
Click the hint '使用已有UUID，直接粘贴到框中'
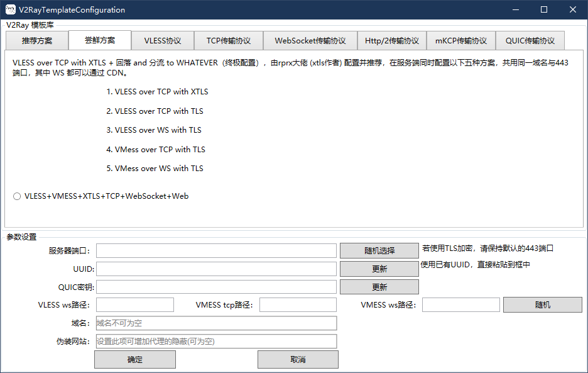tap(475, 265)
